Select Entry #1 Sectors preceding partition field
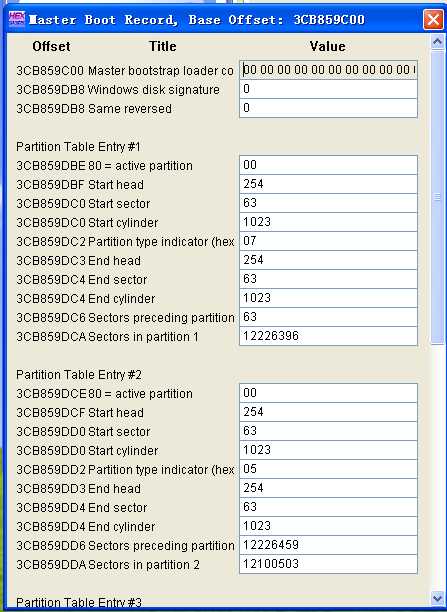447x612 pixels. coord(328,317)
